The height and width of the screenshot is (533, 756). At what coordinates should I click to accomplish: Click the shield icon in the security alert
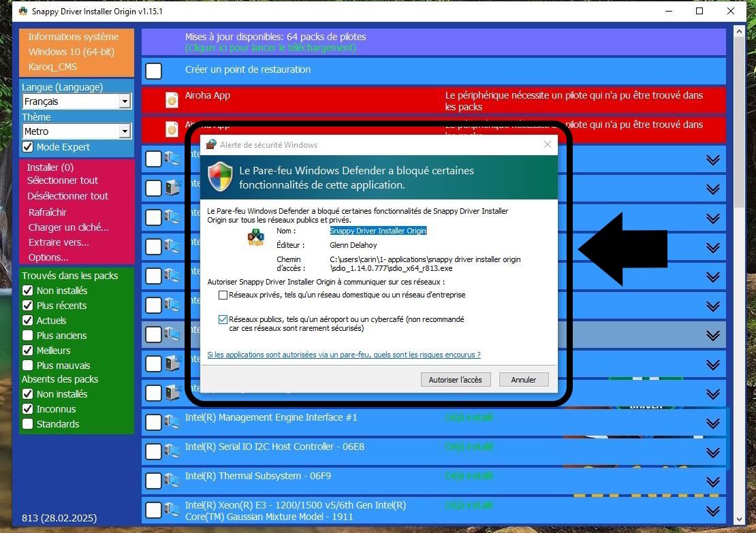coord(221,176)
